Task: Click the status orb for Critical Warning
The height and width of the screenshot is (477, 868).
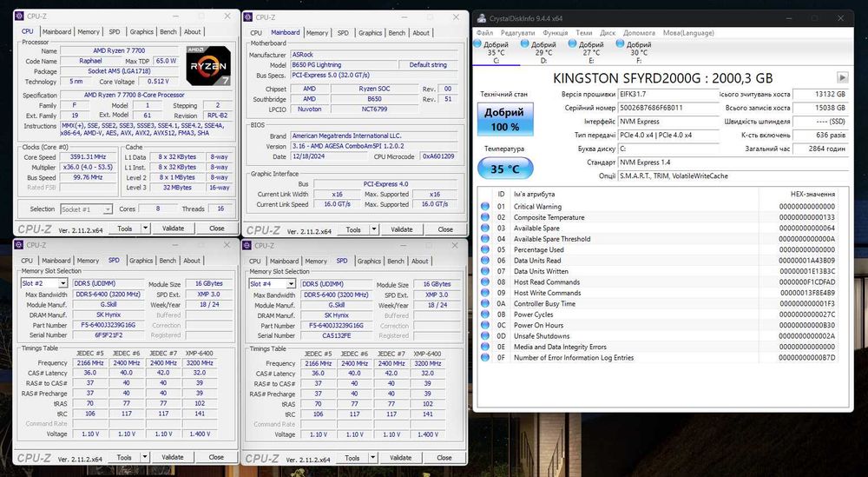Action: 485,207
